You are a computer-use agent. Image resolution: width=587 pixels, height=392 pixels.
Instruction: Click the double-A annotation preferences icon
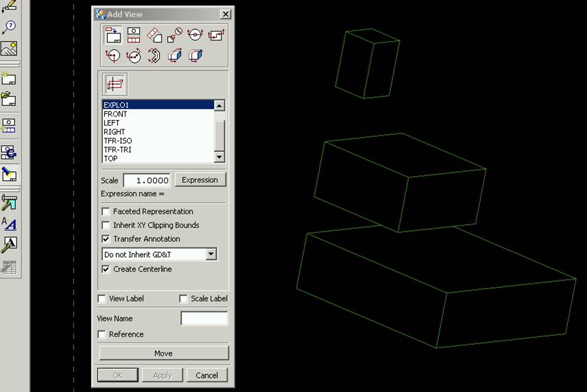(x=9, y=223)
